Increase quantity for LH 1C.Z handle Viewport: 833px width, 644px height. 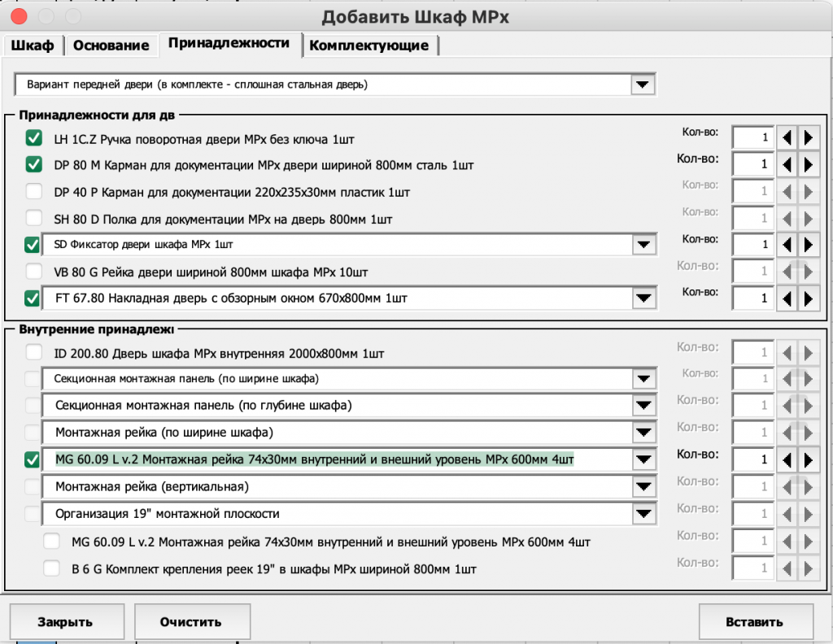[807, 138]
